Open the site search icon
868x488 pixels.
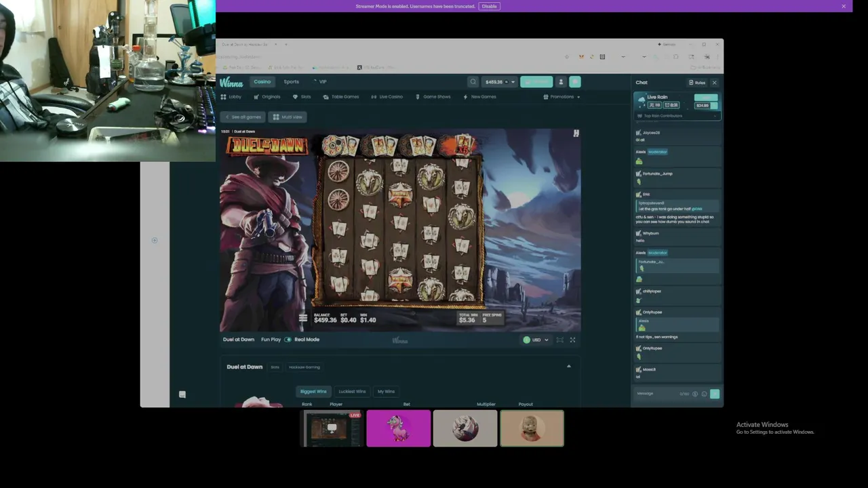click(x=473, y=82)
